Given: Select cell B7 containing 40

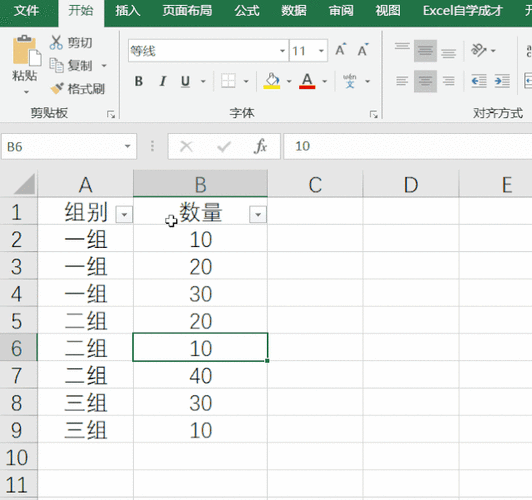Looking at the screenshot, I should 201,375.
